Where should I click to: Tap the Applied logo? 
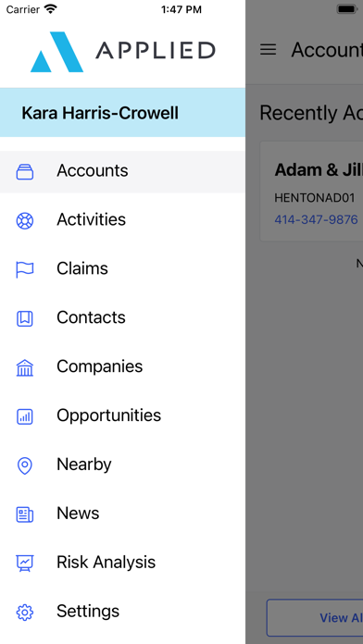click(x=122, y=52)
